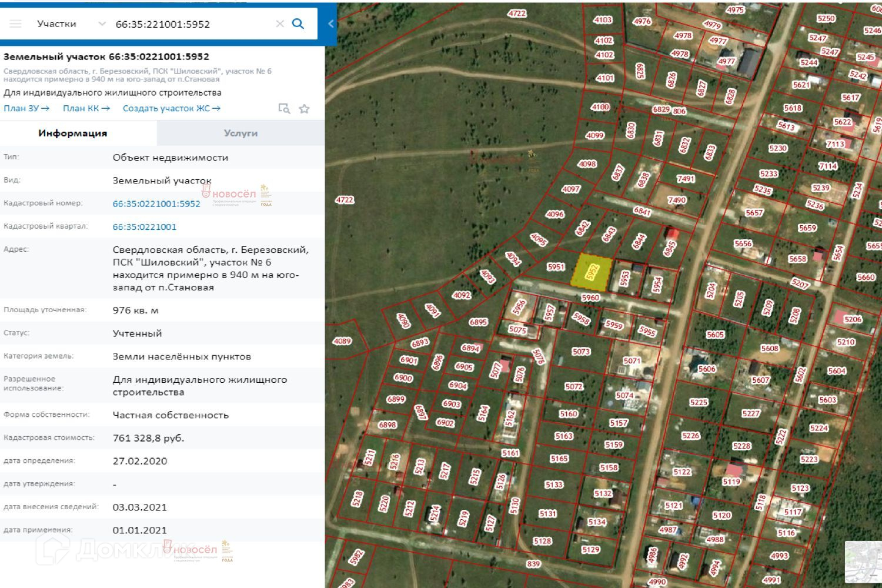The width and height of the screenshot is (882, 588).
Task: Select parcel 4089 on the map
Action: coord(342,341)
